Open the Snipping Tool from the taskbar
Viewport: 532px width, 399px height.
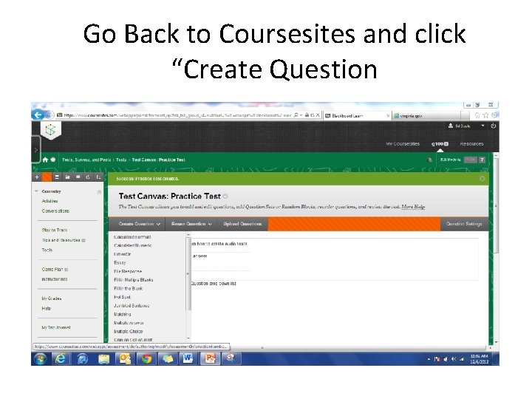(x=231, y=358)
